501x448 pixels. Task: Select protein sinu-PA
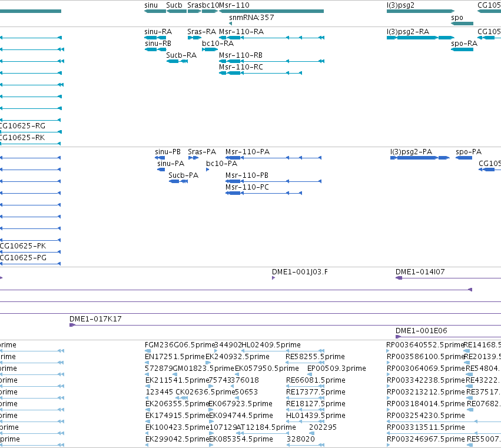coord(171,164)
